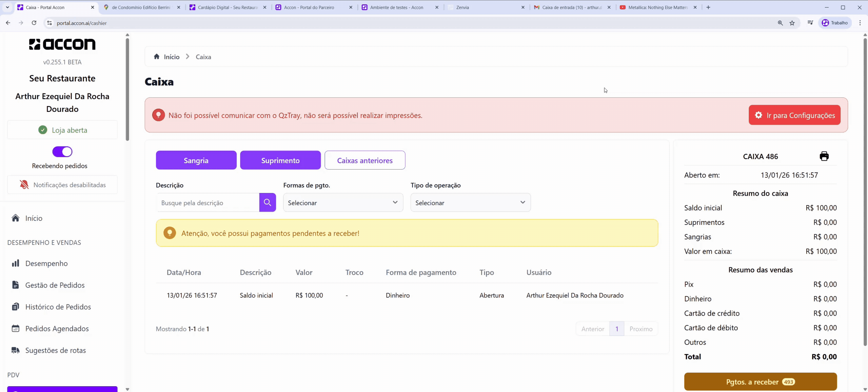Image resolution: width=868 pixels, height=392 pixels.
Task: Bookmark page with the star icon
Action: point(792,23)
